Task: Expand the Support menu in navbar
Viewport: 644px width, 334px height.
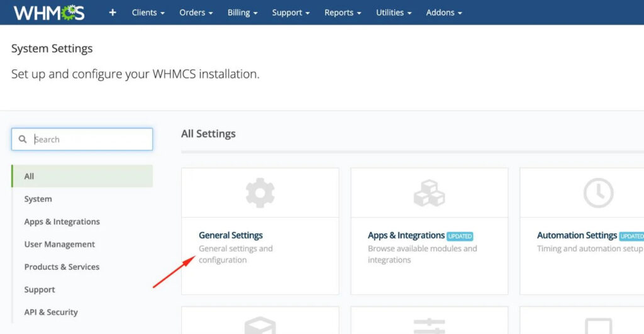Action: click(291, 13)
